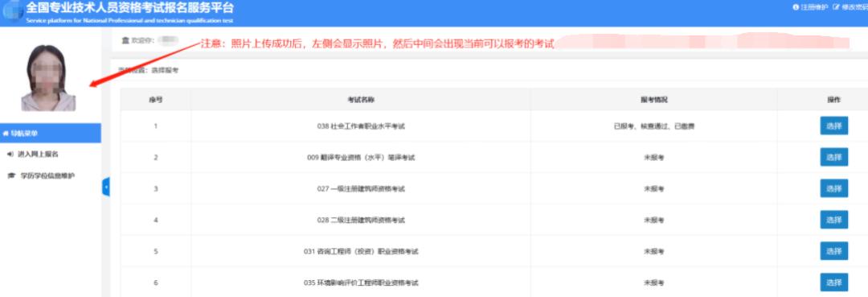The width and height of the screenshot is (868, 297).
Task: Click the uploaded ID photo thumbnail
Action: point(49,77)
